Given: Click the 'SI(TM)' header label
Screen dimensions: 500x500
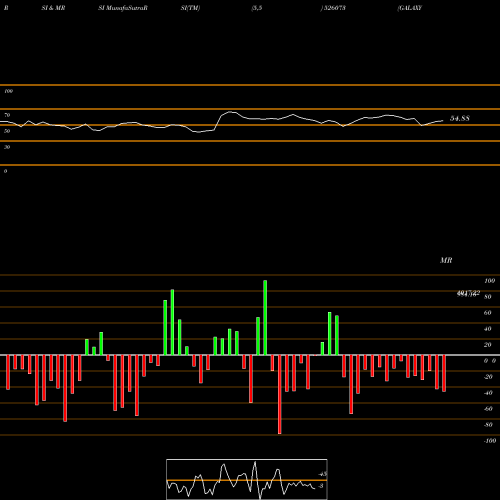Looking at the screenshot, I should 190,8.
